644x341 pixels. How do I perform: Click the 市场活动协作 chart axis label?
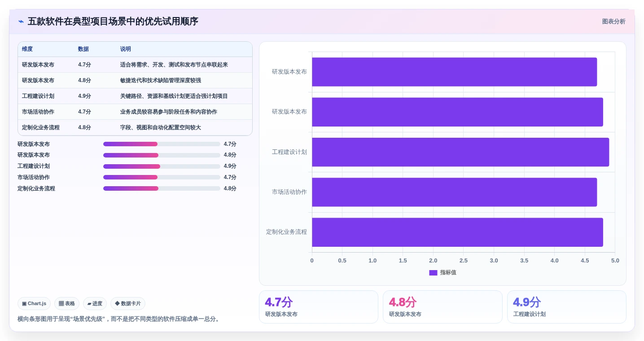289,192
